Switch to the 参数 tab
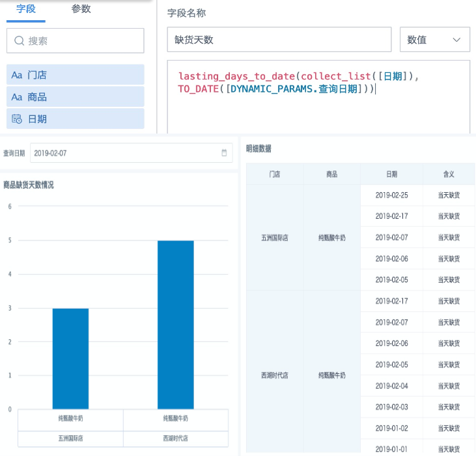Screen dimensions: 476x456 81,9
